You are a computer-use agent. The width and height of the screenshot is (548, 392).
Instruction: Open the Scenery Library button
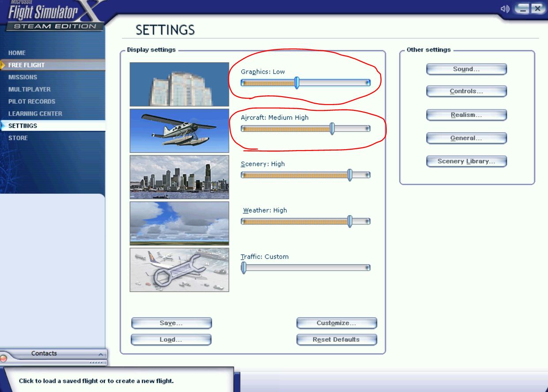pos(466,162)
